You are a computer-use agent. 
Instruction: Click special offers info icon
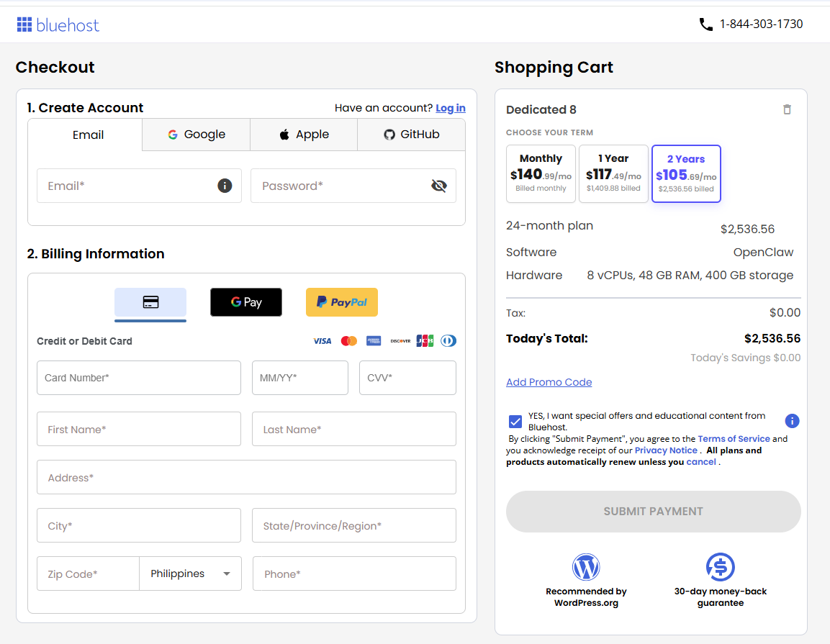point(792,421)
